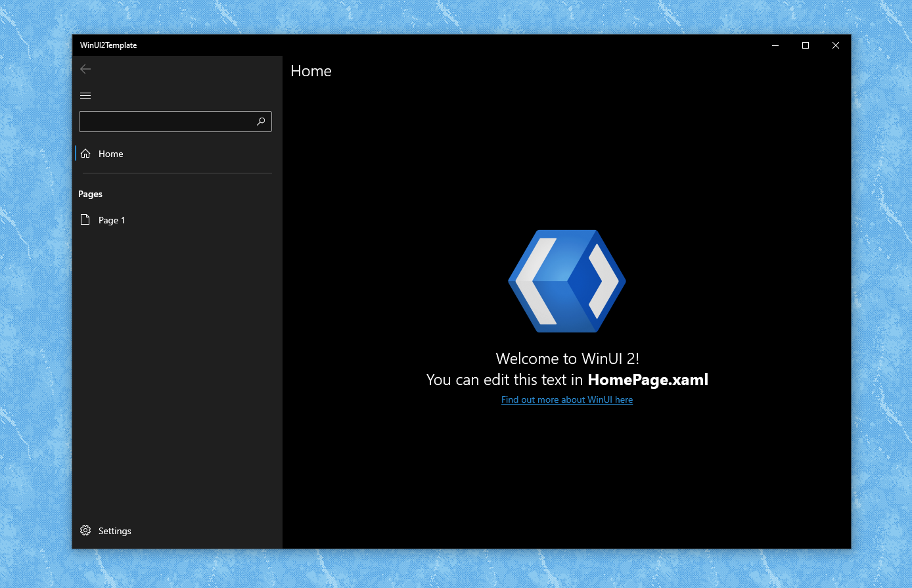
Task: Click the WinUI2Template window title
Action: (x=108, y=45)
